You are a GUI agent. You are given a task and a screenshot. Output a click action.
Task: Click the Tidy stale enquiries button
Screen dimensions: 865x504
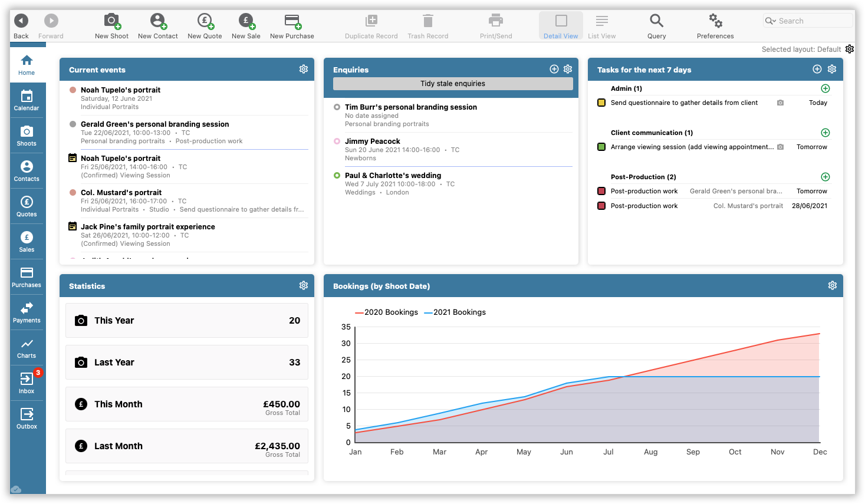coord(452,84)
